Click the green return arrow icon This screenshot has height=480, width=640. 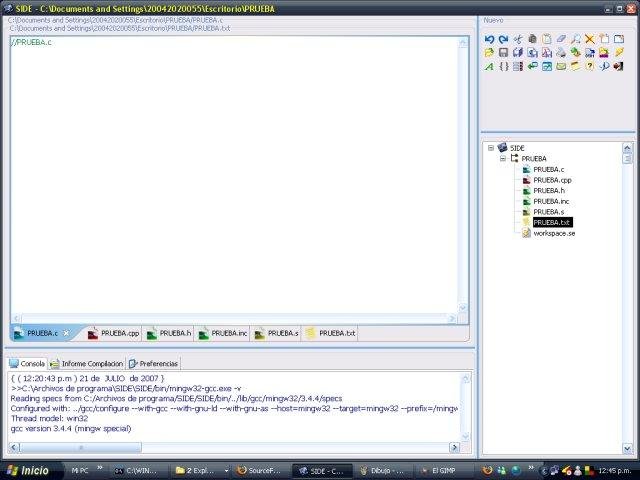532,66
